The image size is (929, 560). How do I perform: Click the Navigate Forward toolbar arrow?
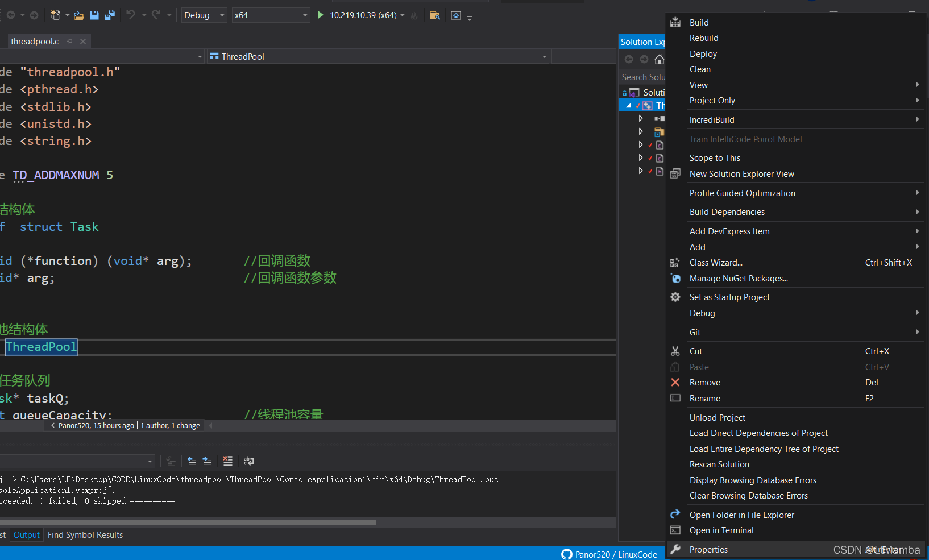pos(34,15)
